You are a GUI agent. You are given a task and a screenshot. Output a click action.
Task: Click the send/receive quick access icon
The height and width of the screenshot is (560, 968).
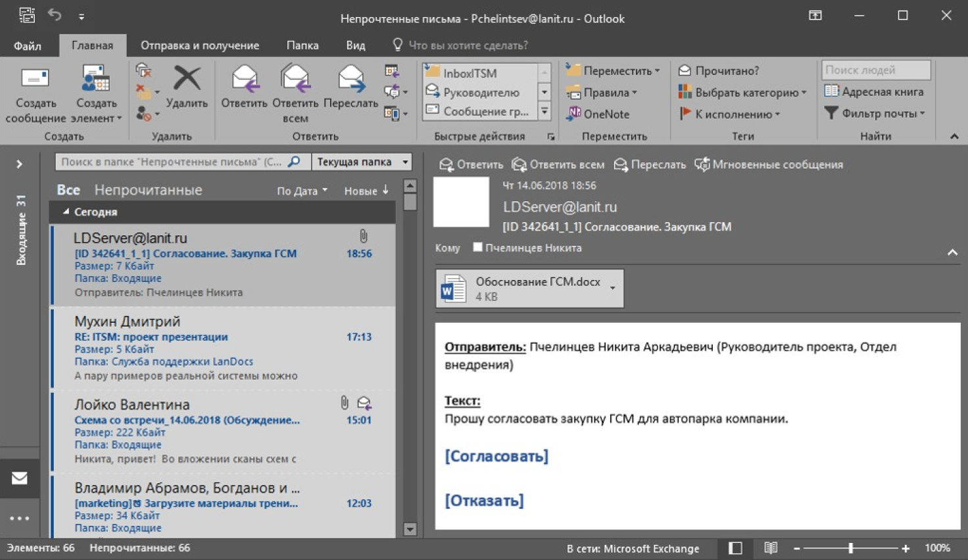click(27, 14)
